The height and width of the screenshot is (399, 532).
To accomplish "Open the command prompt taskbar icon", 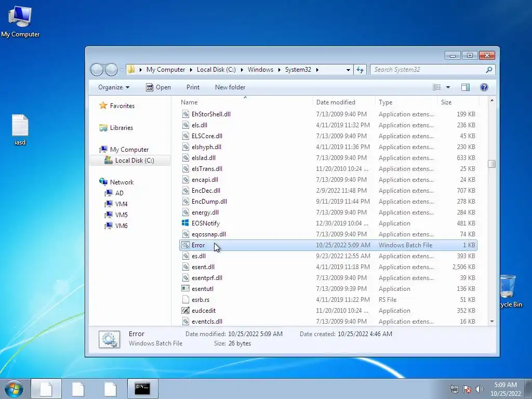I will point(142,389).
